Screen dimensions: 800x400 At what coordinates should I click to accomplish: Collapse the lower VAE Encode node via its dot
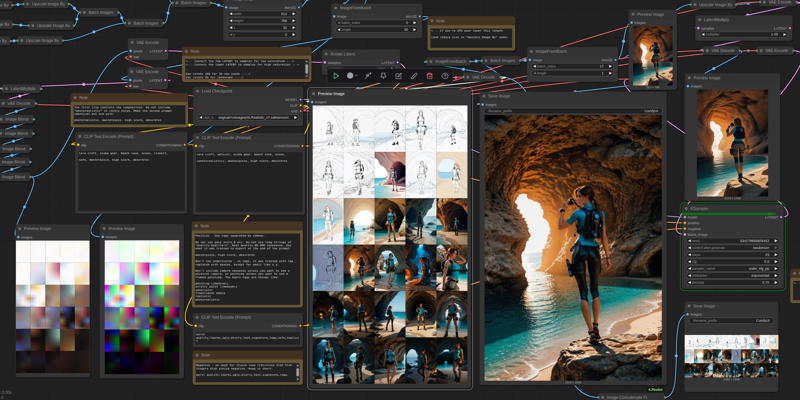133,71
